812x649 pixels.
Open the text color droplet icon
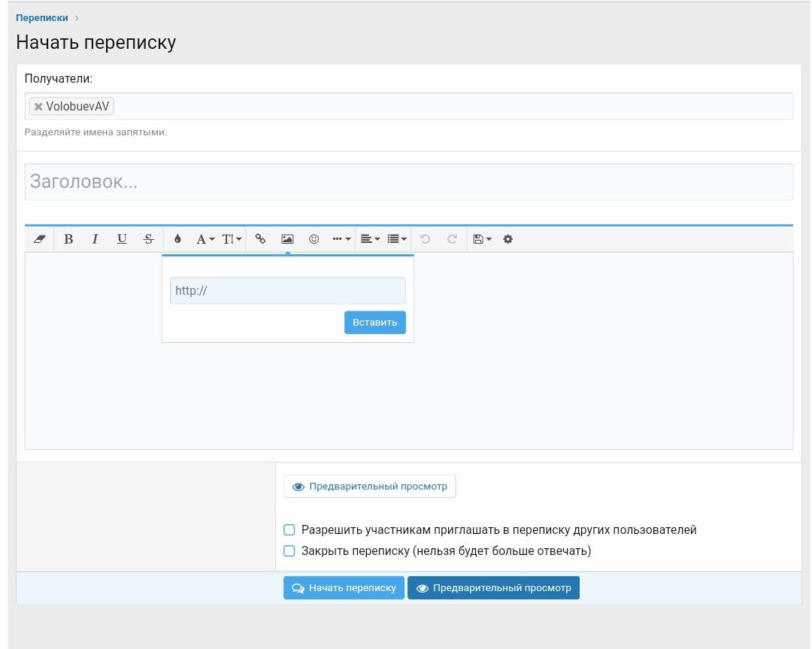coord(177,239)
